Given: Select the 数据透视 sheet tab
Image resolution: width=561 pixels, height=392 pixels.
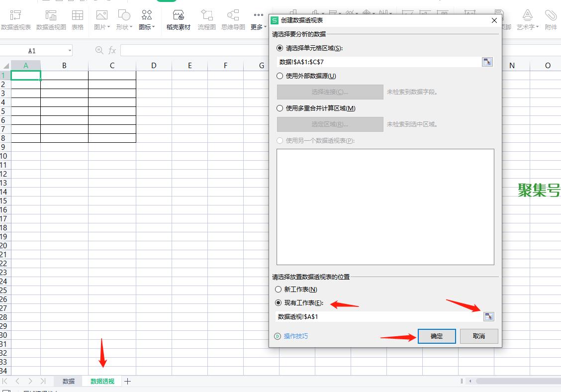Looking at the screenshot, I should [x=102, y=381].
